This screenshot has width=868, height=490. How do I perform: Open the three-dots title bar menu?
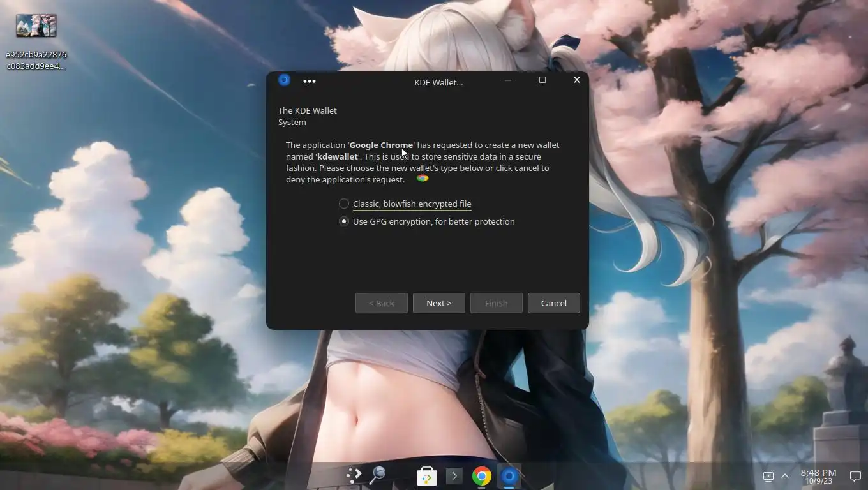(x=310, y=81)
